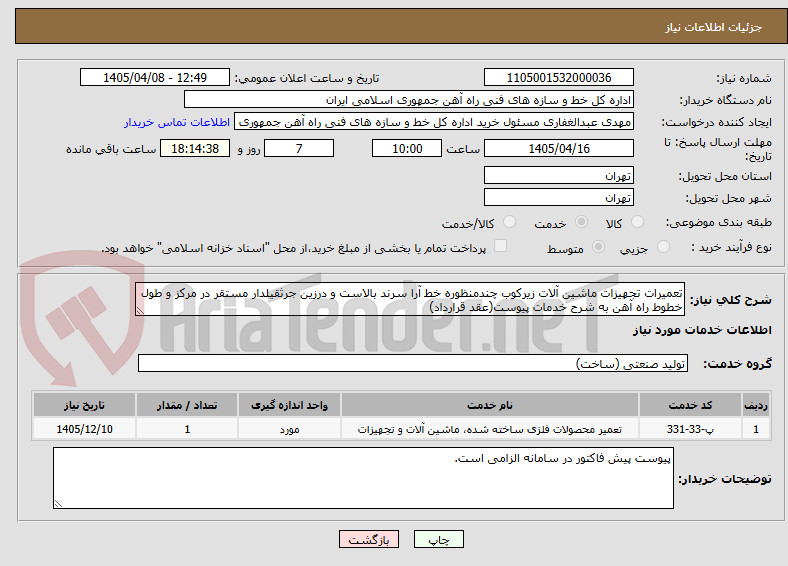Click service code cell پ-33-331
Screen dimensions: 788x566
(x=691, y=429)
